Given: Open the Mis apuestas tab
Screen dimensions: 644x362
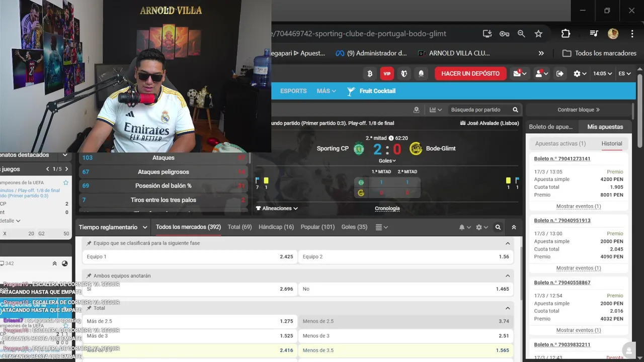Looking at the screenshot, I should [x=605, y=127].
